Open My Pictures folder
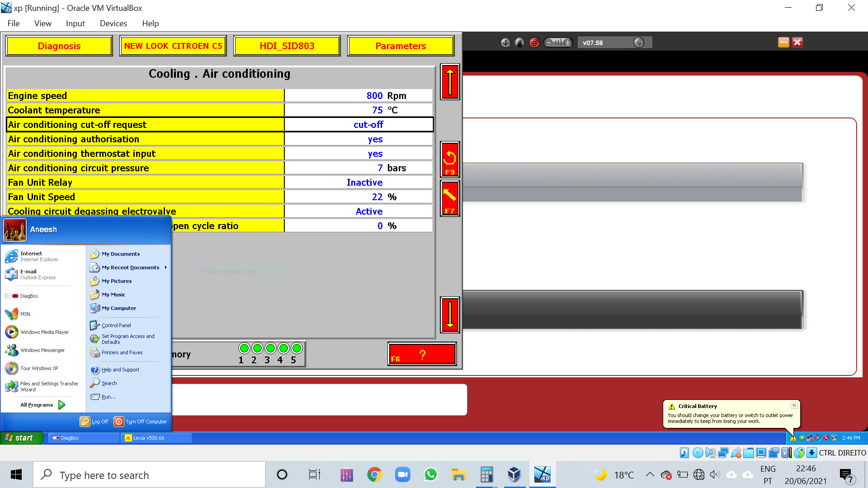The image size is (868, 488). (128, 281)
